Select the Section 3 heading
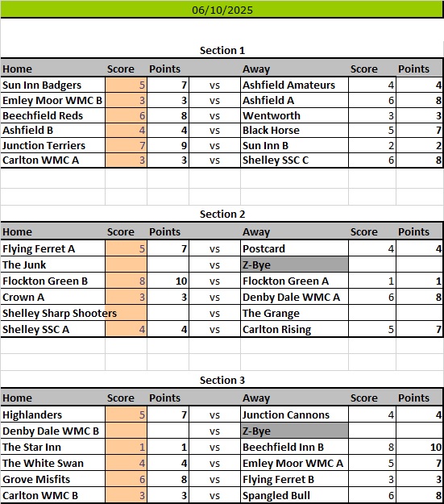 222,381
